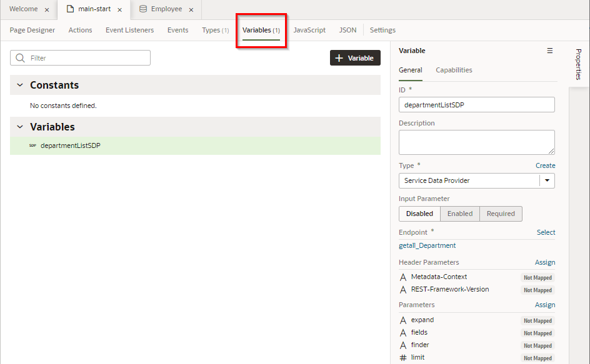The image size is (590, 364).
Task: Open the Event Listeners tab
Action: (x=129, y=30)
